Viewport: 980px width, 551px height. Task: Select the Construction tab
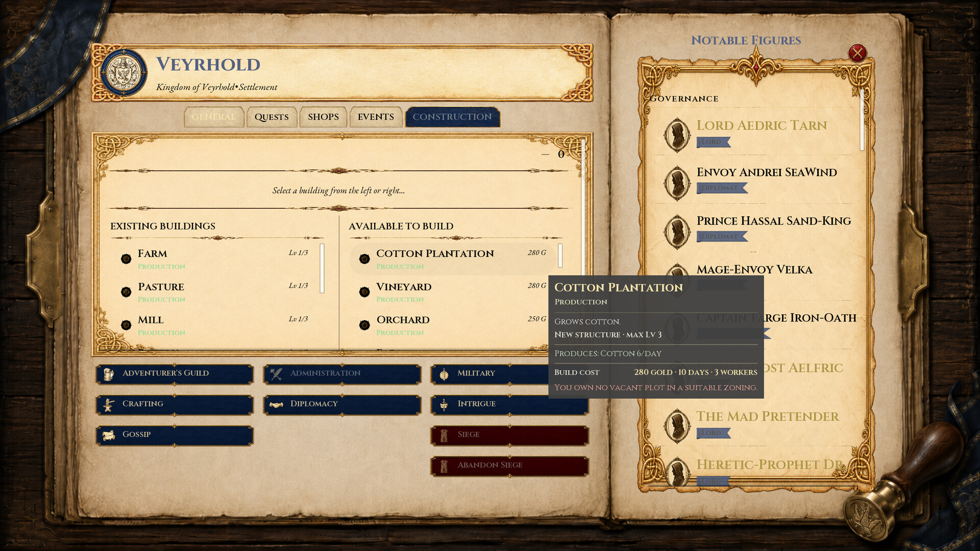(452, 117)
